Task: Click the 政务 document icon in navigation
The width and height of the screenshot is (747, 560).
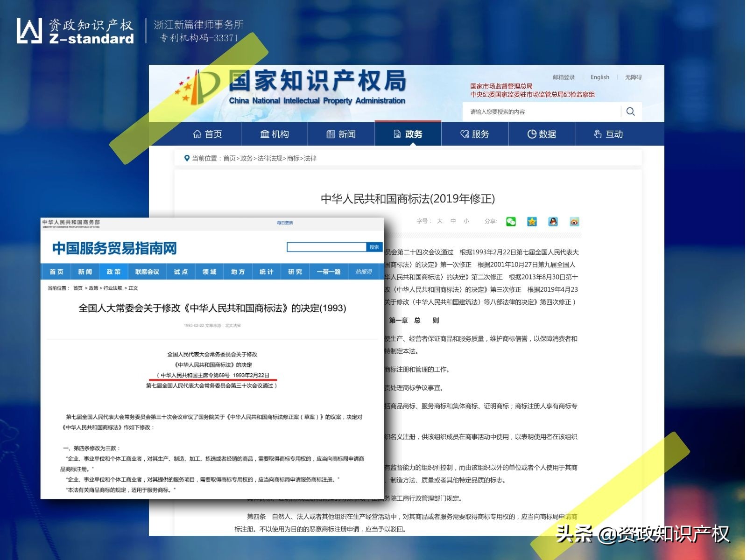Action: pos(396,134)
